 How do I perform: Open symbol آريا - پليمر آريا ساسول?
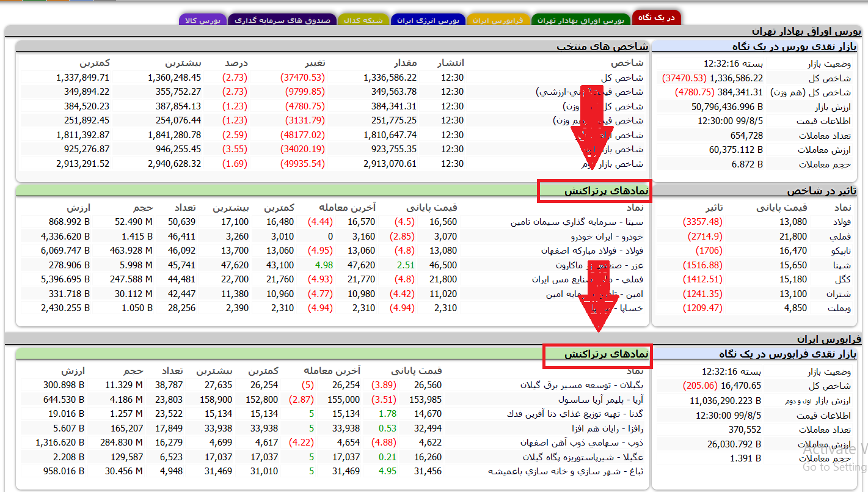pos(600,400)
